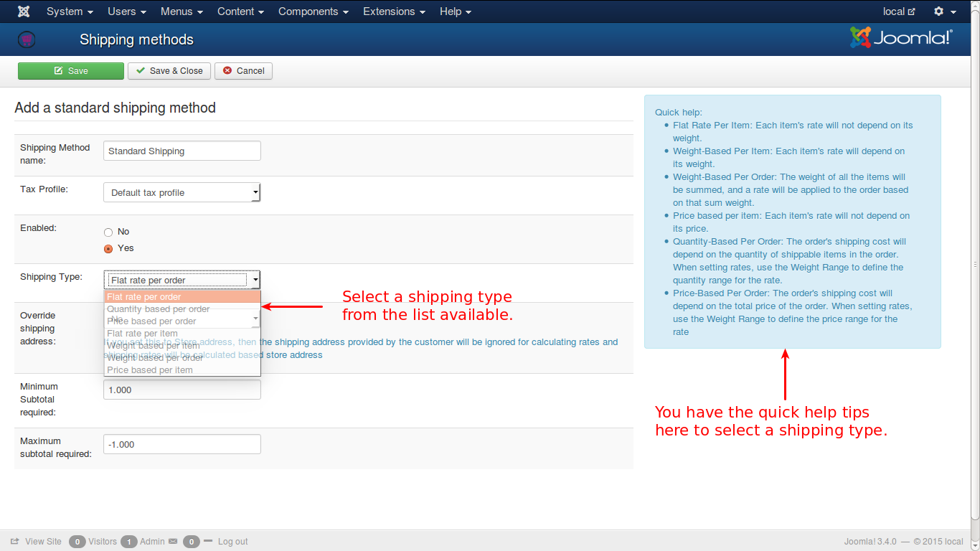The image size is (980, 551).
Task: Click the local site external link icon
Action: tap(912, 11)
